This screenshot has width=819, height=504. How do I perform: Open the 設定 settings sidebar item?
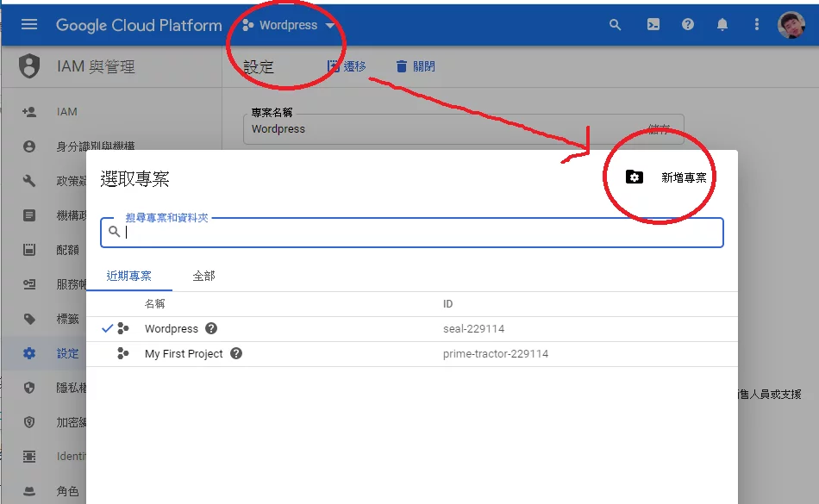[x=68, y=353]
